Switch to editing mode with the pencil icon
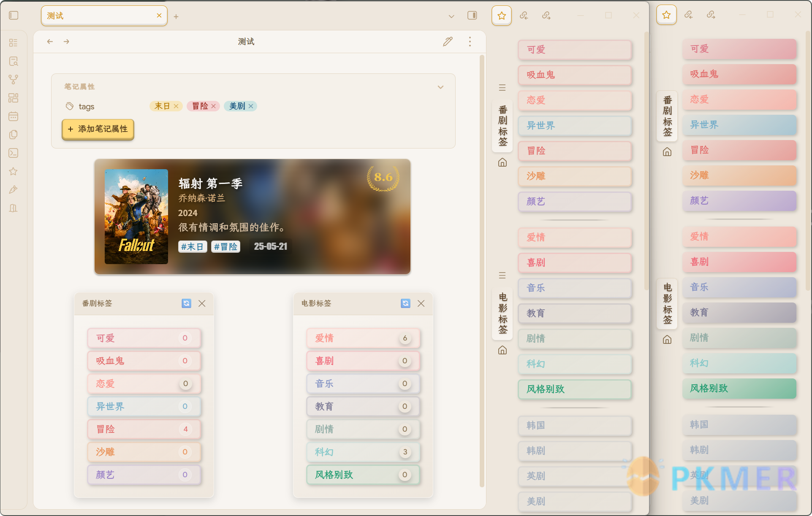This screenshot has width=812, height=516. click(448, 41)
